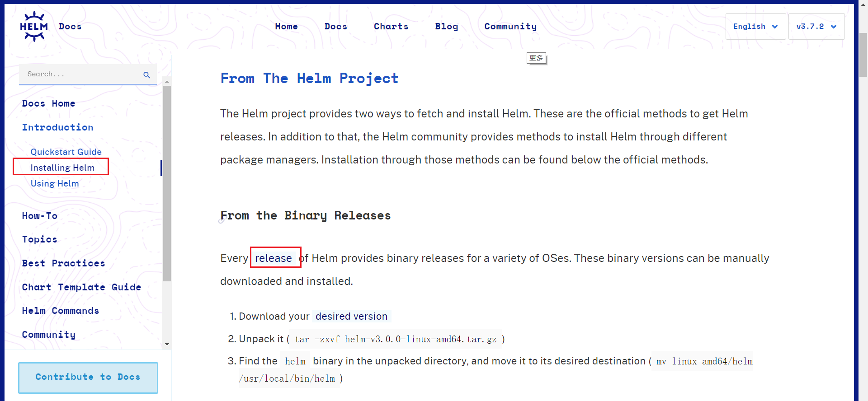Click the Docs label beside the Helm logo
This screenshot has height=401, width=868.
[x=70, y=27]
